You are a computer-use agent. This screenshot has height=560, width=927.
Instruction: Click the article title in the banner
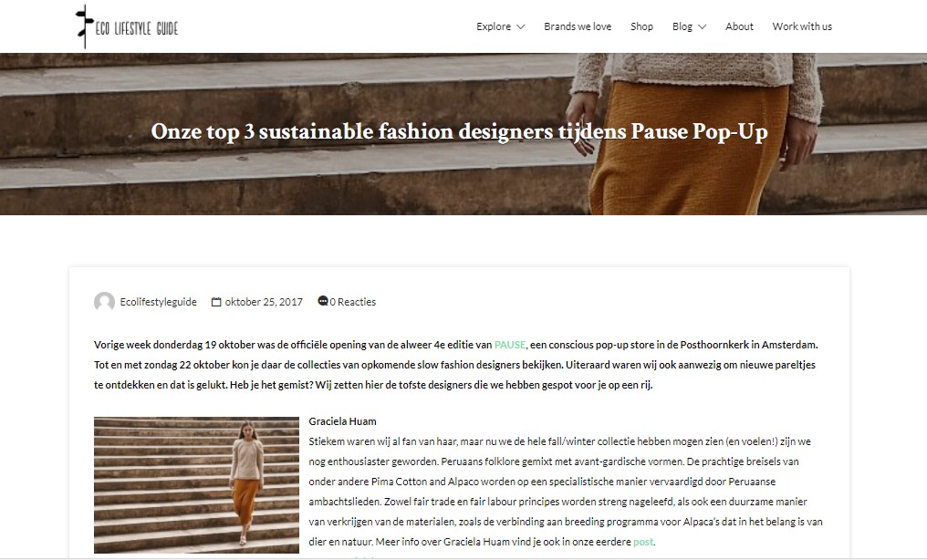point(459,131)
